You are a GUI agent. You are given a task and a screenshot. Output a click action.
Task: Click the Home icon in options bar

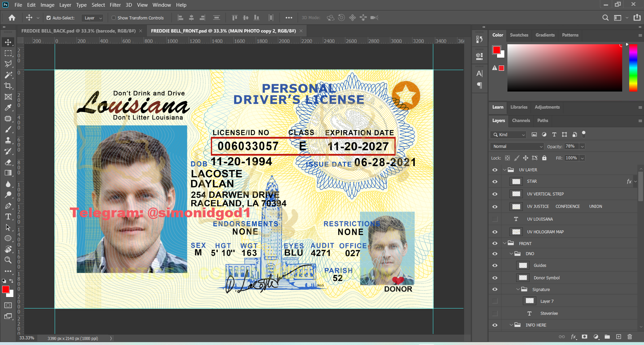(x=12, y=18)
